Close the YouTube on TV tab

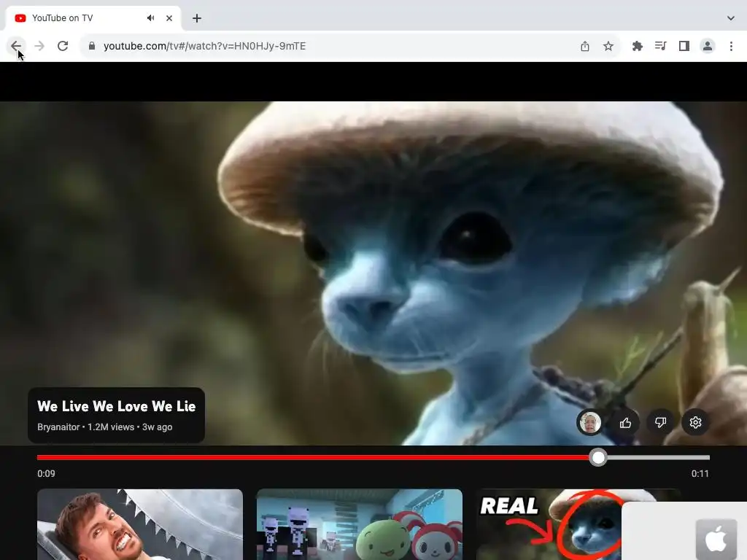coord(169,18)
